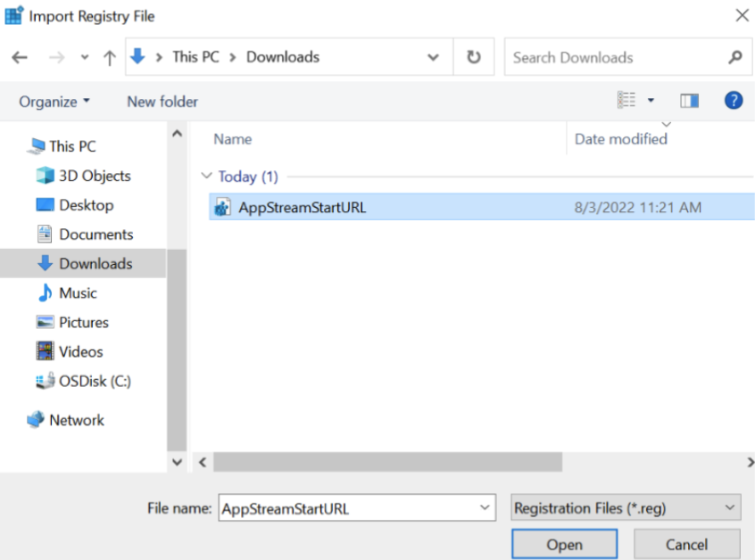Click the Music note icon
The width and height of the screenshot is (755, 560).
click(46, 292)
